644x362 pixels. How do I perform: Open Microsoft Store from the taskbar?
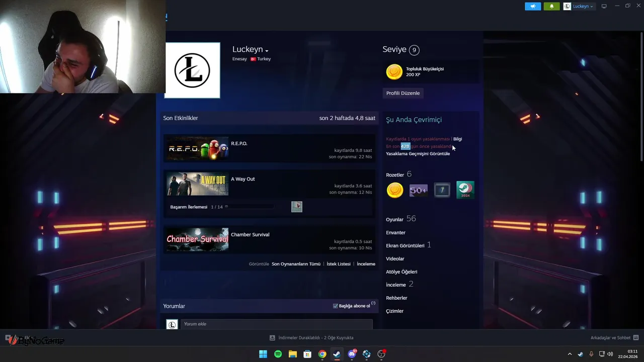pos(307,354)
